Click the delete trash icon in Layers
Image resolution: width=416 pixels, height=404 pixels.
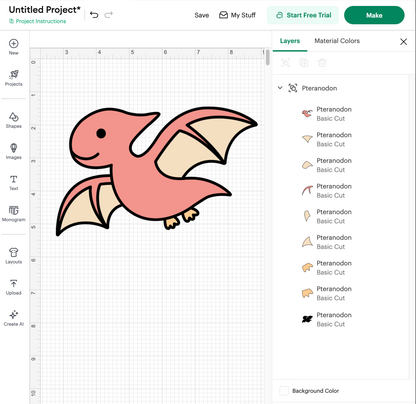pyautogui.click(x=322, y=63)
